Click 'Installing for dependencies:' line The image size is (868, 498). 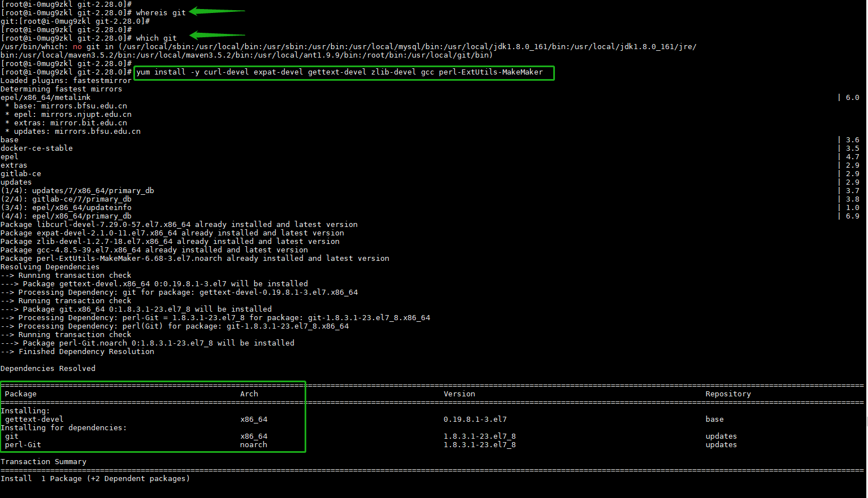tap(64, 428)
